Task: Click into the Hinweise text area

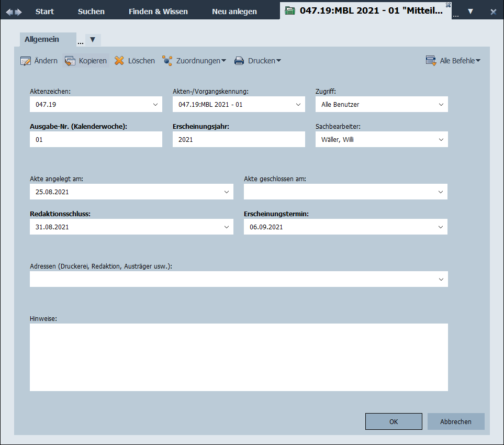Action: coord(239,357)
